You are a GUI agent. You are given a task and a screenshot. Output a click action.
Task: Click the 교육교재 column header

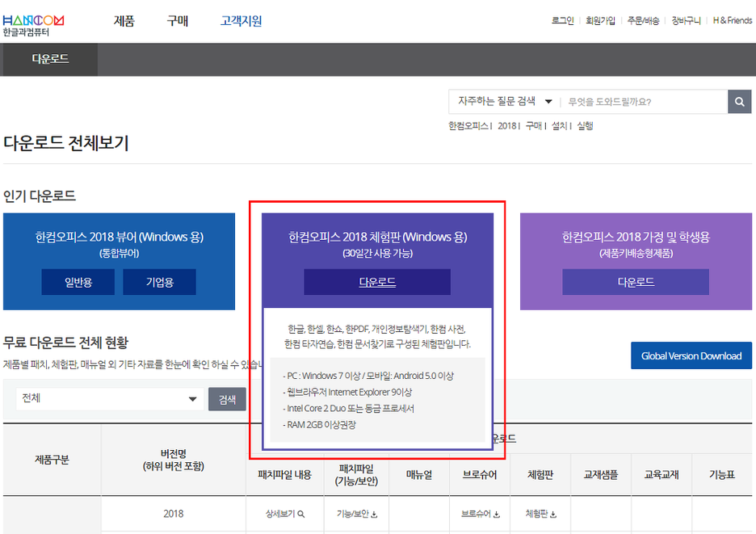coord(661,475)
